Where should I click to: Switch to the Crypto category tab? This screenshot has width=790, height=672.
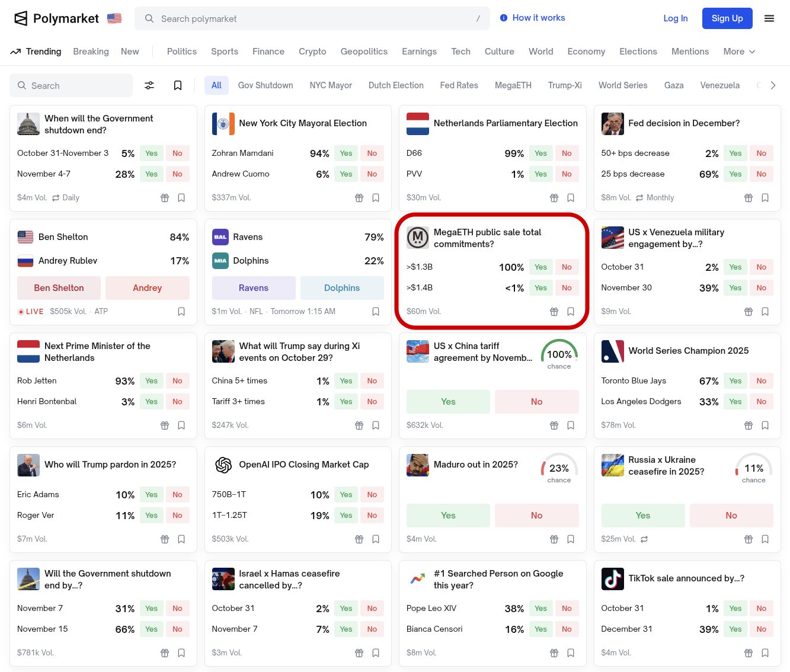pos(312,52)
